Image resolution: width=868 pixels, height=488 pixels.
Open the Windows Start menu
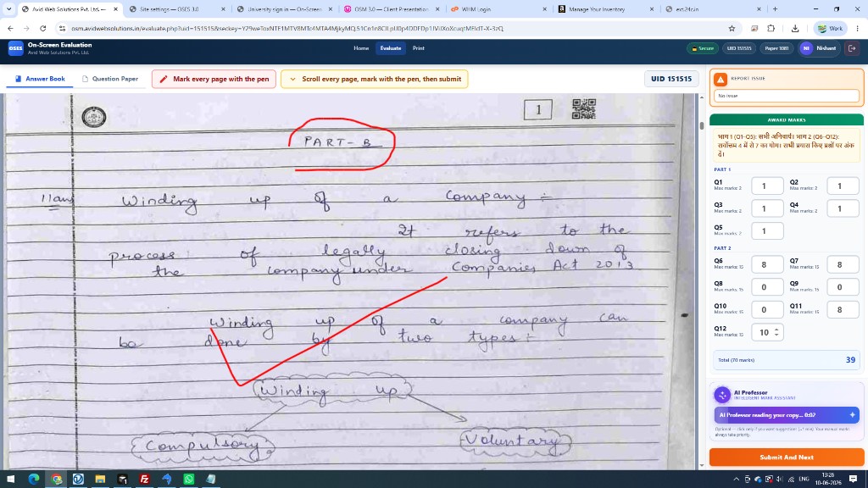click(x=10, y=480)
